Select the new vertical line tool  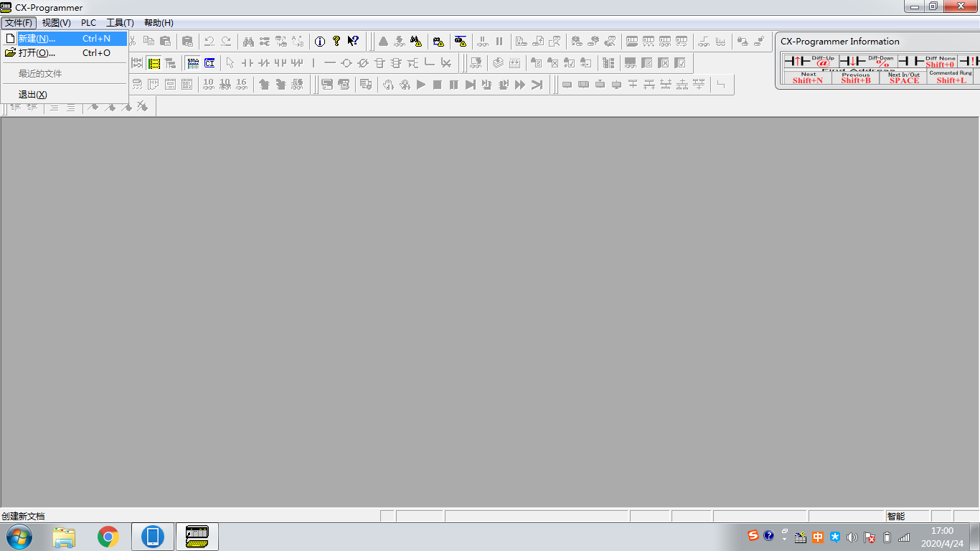[314, 63]
